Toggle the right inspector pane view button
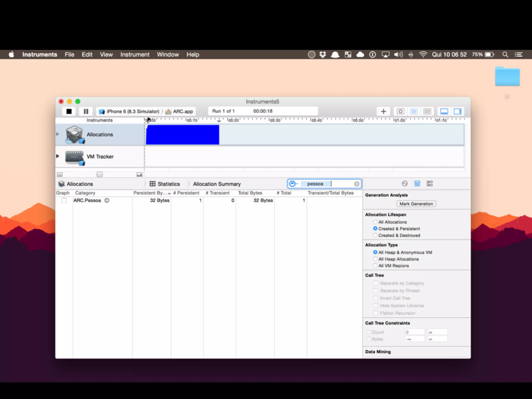Image resolution: width=532 pixels, height=399 pixels. pyautogui.click(x=457, y=111)
